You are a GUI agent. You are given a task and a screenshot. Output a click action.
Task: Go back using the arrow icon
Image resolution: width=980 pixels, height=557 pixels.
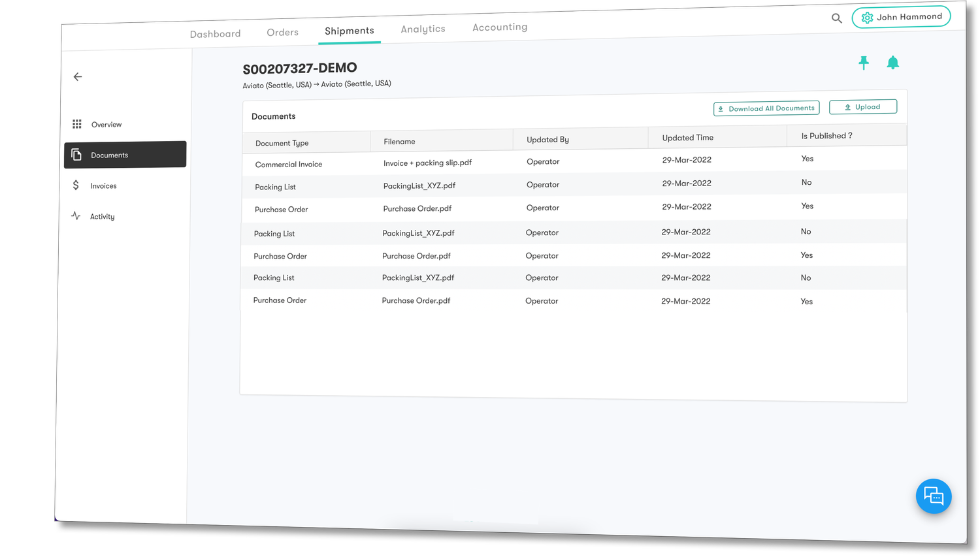click(77, 76)
